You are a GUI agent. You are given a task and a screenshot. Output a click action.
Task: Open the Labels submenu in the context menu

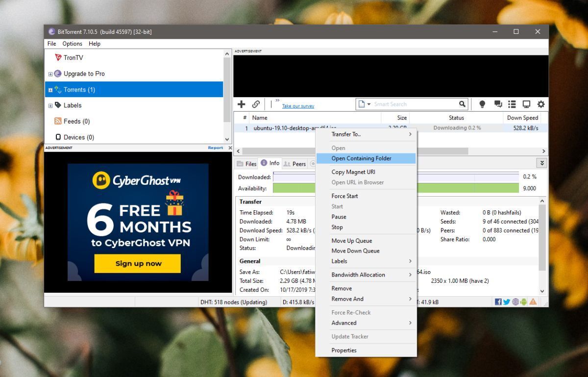366,261
